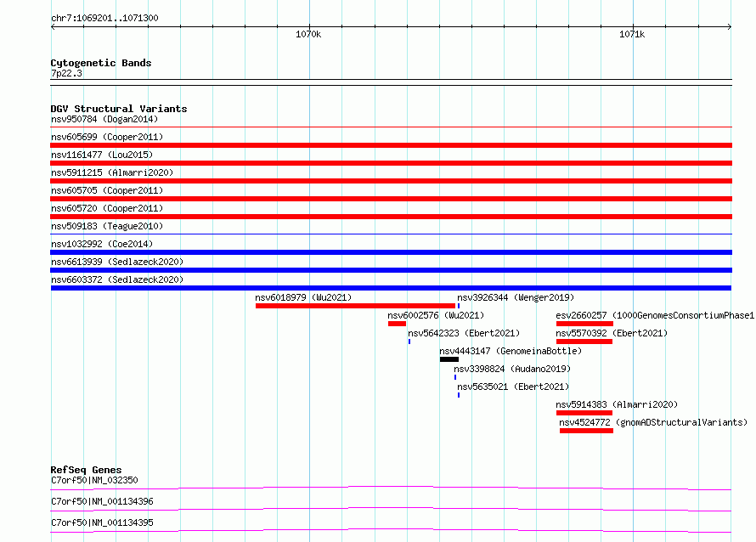Open variant nsv6613939 (Sedlazeck2020)
The image size is (756, 542).
tap(117, 262)
